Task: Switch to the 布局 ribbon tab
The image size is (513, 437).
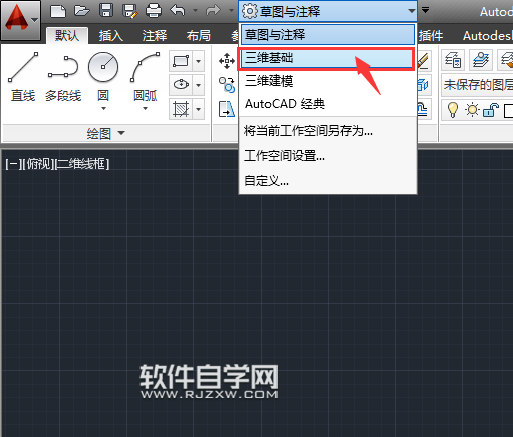Action: [199, 35]
